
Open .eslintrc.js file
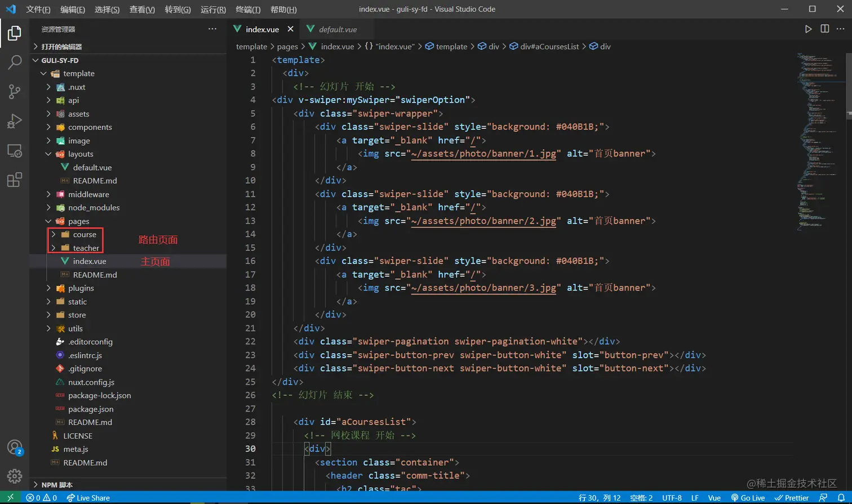coord(128,355)
